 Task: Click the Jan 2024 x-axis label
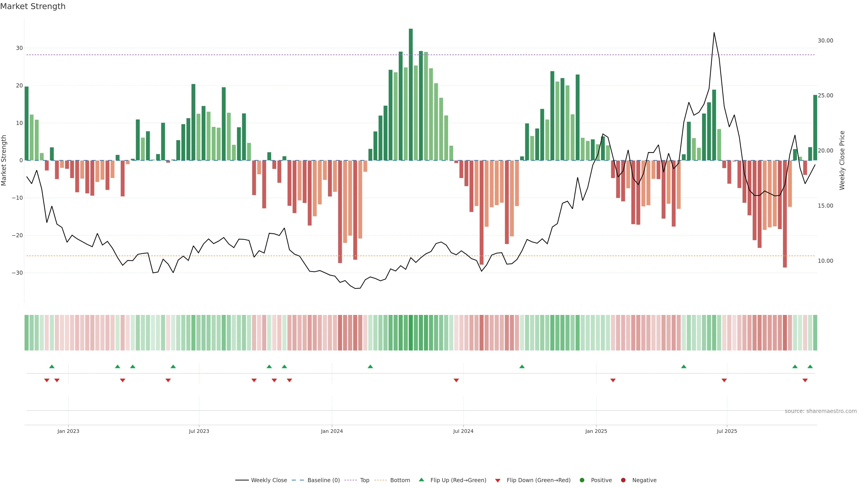tap(332, 431)
